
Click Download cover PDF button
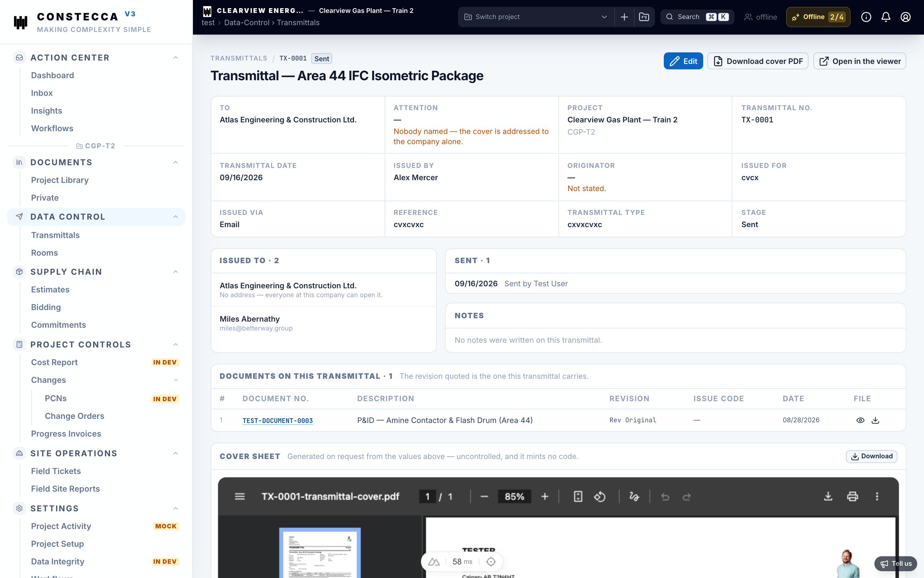pyautogui.click(x=758, y=61)
